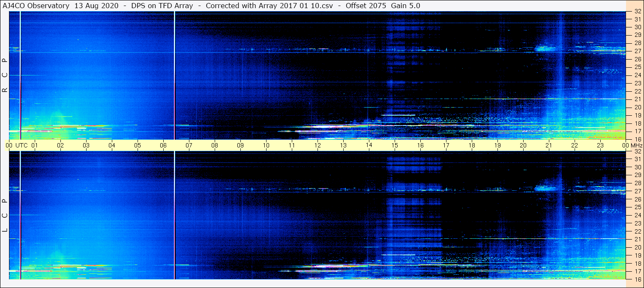
Task: Click the 02 hour mark on the time axis
Action: pos(60,145)
